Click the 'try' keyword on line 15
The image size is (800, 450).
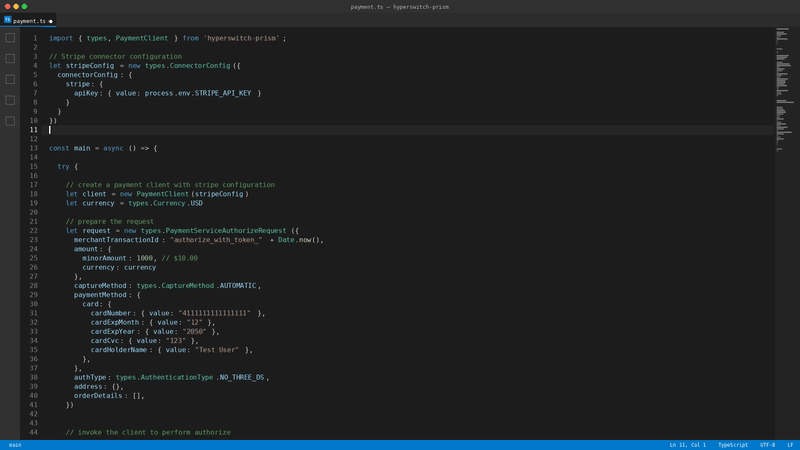point(63,167)
